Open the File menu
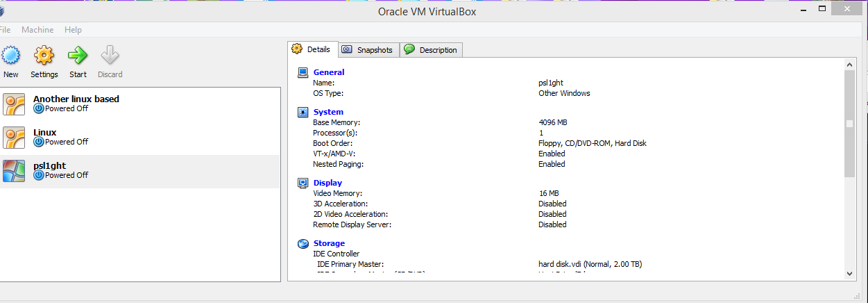Screen dimensions: 868x303 pos(5,30)
